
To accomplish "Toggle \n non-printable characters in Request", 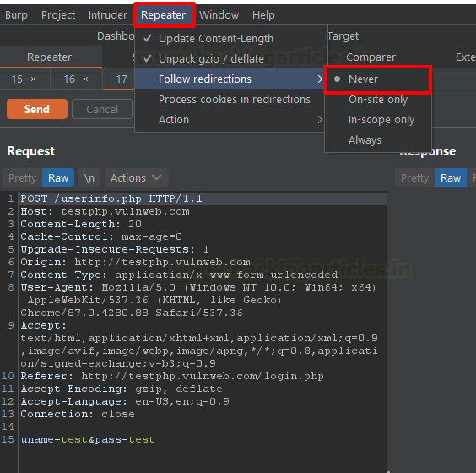I will click(89, 177).
